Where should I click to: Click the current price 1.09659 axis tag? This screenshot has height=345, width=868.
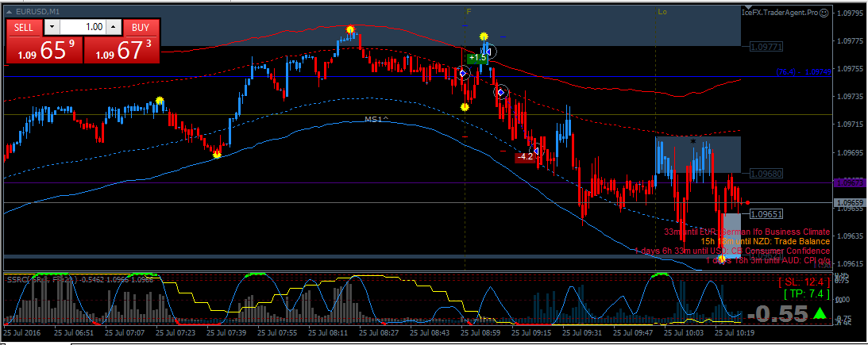pos(849,203)
